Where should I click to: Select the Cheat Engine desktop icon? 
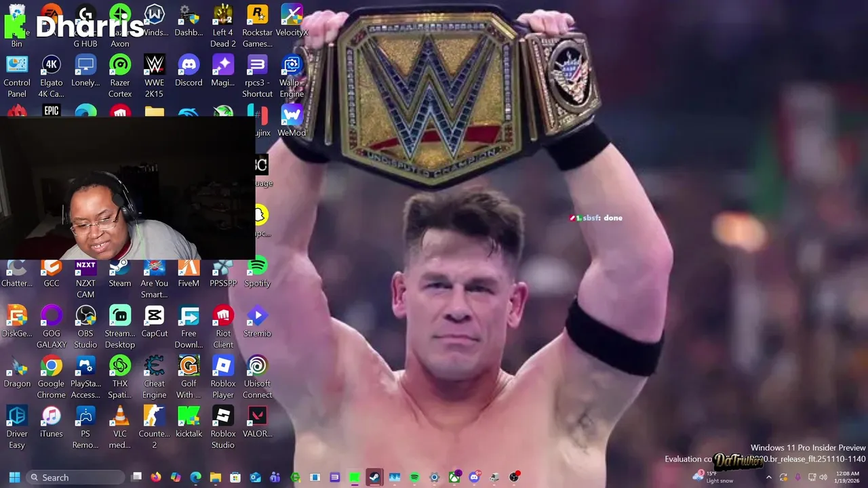[x=155, y=377]
